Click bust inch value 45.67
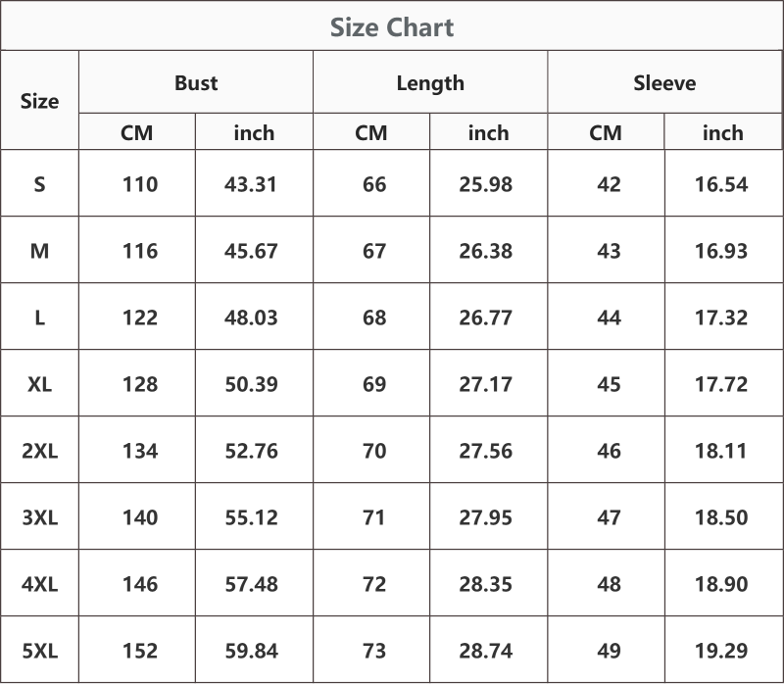Image resolution: width=784 pixels, height=684 pixels. pos(251,251)
